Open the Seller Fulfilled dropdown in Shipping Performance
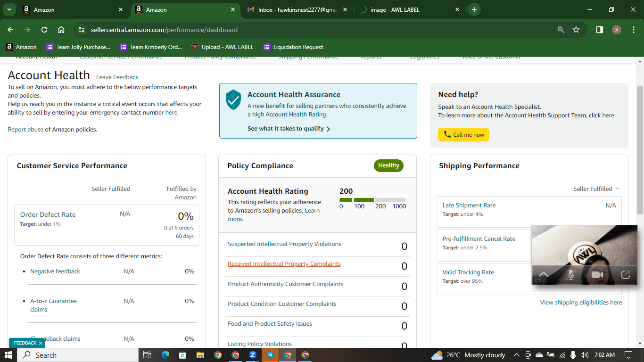Screen dimensions: 644x362 pos(596,189)
